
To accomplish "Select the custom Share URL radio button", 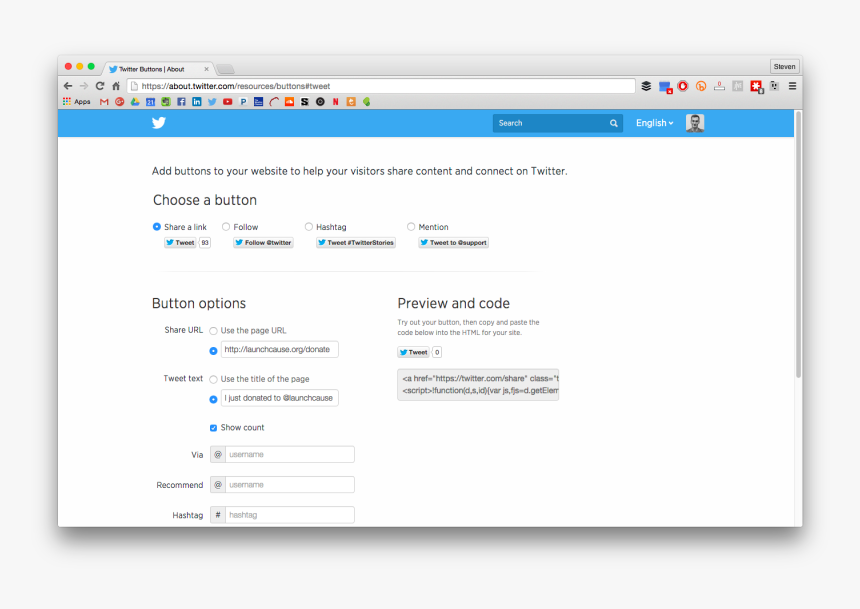I will pos(213,351).
